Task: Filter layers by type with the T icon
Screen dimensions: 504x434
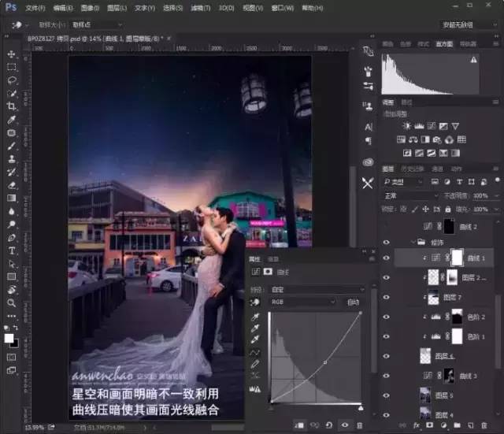Action: tap(460, 182)
